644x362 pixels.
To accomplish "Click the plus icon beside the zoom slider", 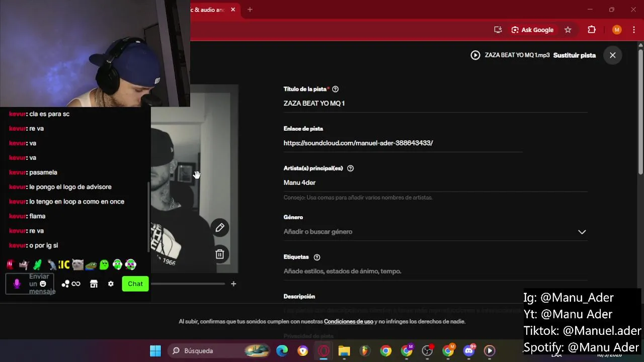I will tap(233, 284).
